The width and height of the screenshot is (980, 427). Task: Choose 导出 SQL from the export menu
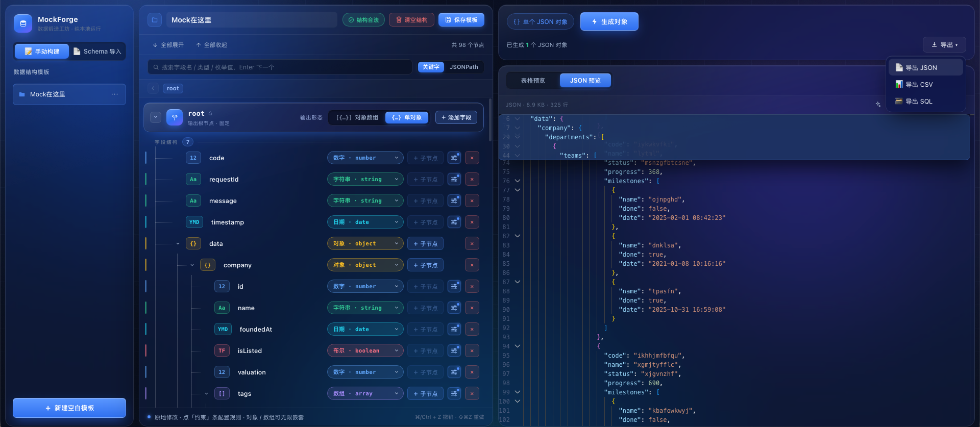(926, 102)
